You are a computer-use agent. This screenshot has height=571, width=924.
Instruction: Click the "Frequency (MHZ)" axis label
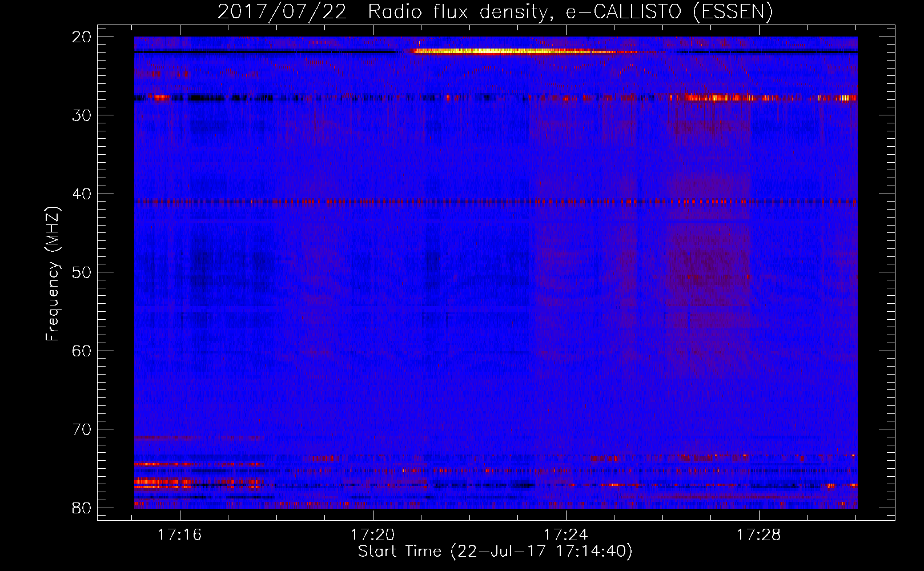click(x=52, y=274)
